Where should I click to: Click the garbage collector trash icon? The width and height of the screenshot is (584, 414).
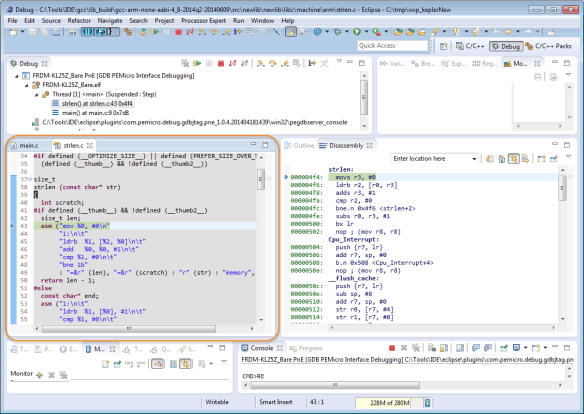pyautogui.click(x=428, y=402)
